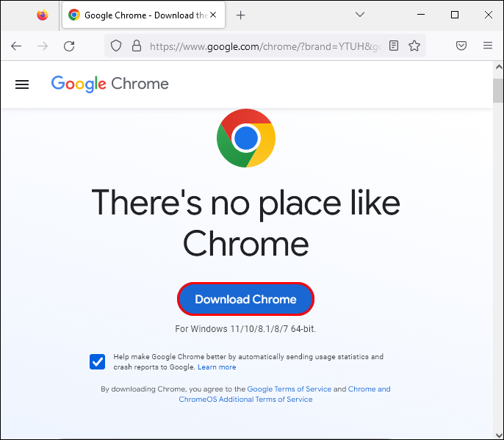Reload the current page

coord(69,46)
